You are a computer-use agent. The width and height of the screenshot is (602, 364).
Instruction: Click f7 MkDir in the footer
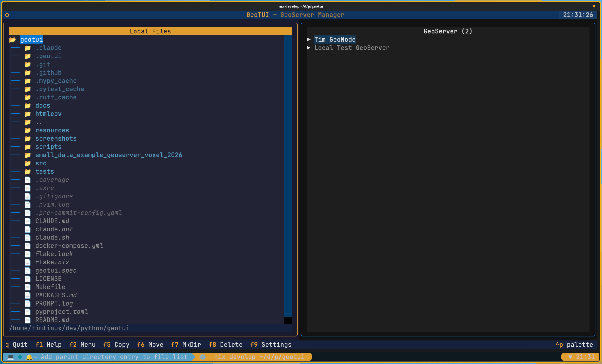point(186,345)
